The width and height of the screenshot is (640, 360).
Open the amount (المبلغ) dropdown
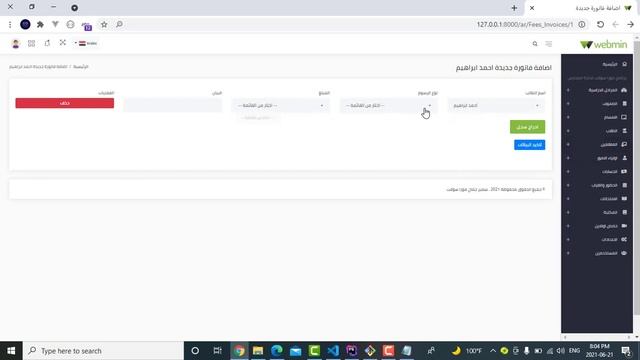(280, 106)
